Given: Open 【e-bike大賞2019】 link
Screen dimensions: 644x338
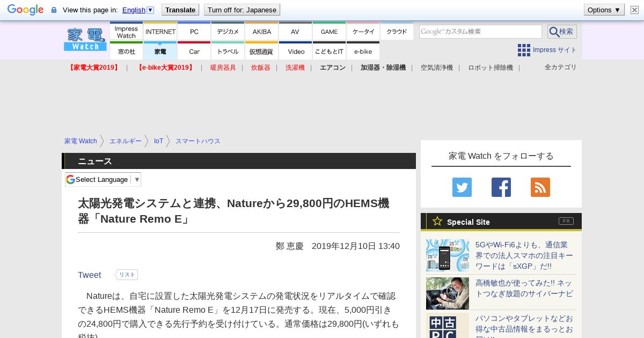Looking at the screenshot, I should (165, 68).
